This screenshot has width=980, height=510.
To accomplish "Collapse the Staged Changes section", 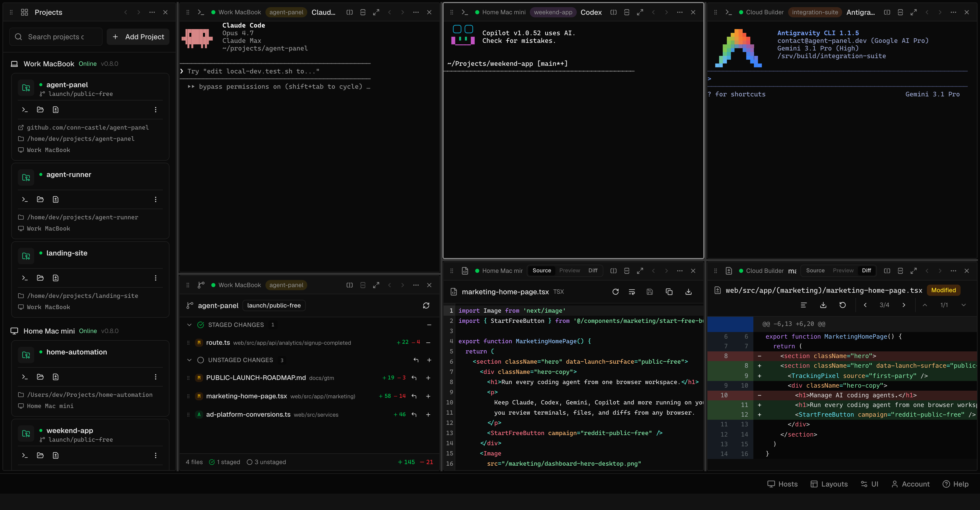I will 189,325.
